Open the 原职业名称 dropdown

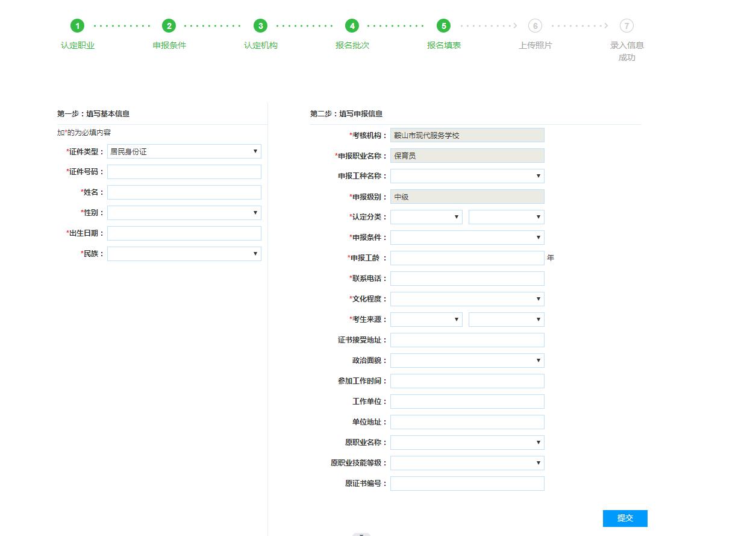click(x=467, y=443)
